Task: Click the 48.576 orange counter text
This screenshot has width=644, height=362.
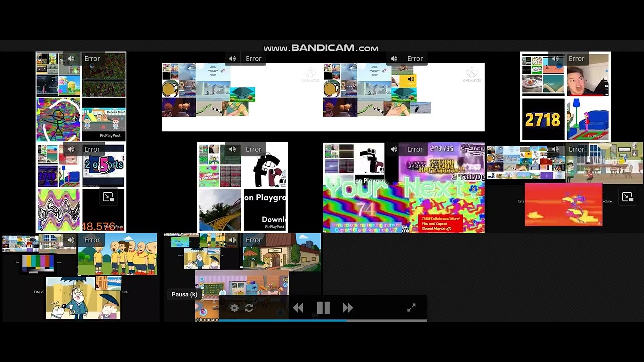Action: coord(99,227)
